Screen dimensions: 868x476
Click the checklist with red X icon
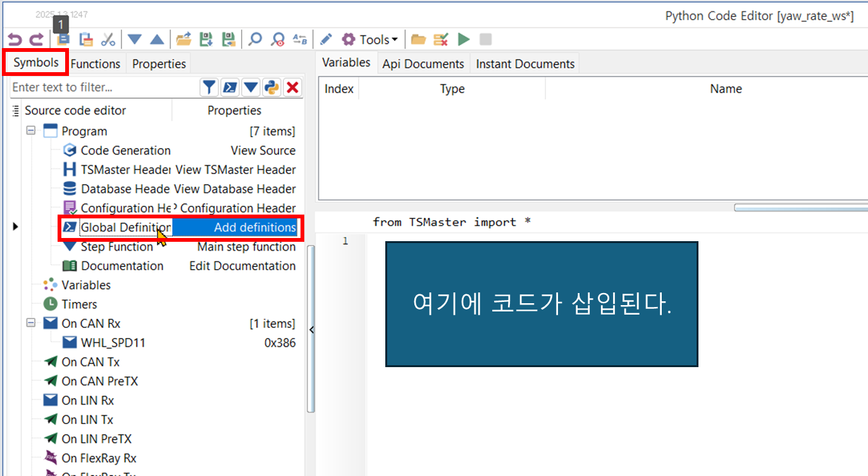tap(441, 40)
